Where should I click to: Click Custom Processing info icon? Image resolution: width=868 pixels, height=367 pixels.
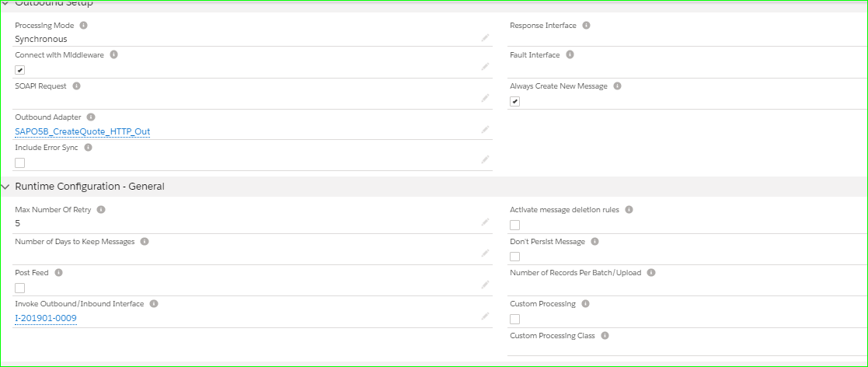586,304
